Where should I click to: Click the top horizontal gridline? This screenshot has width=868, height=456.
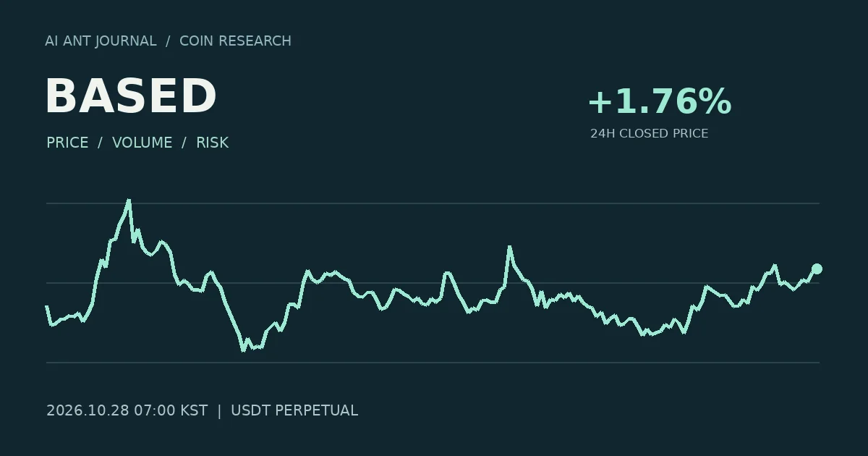433,203
